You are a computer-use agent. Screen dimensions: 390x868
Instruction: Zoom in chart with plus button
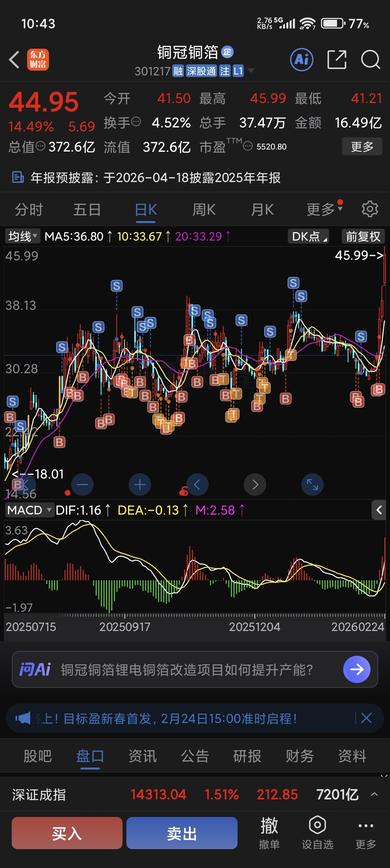click(140, 484)
